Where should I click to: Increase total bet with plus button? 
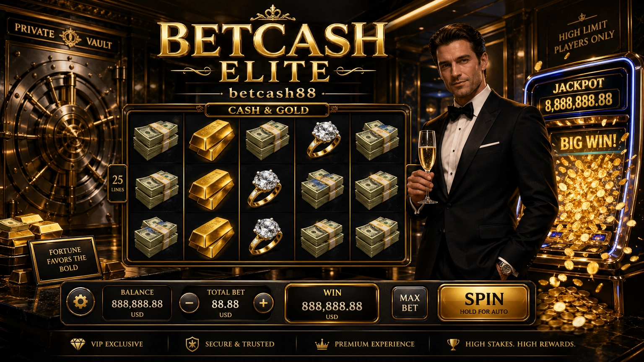[263, 303]
